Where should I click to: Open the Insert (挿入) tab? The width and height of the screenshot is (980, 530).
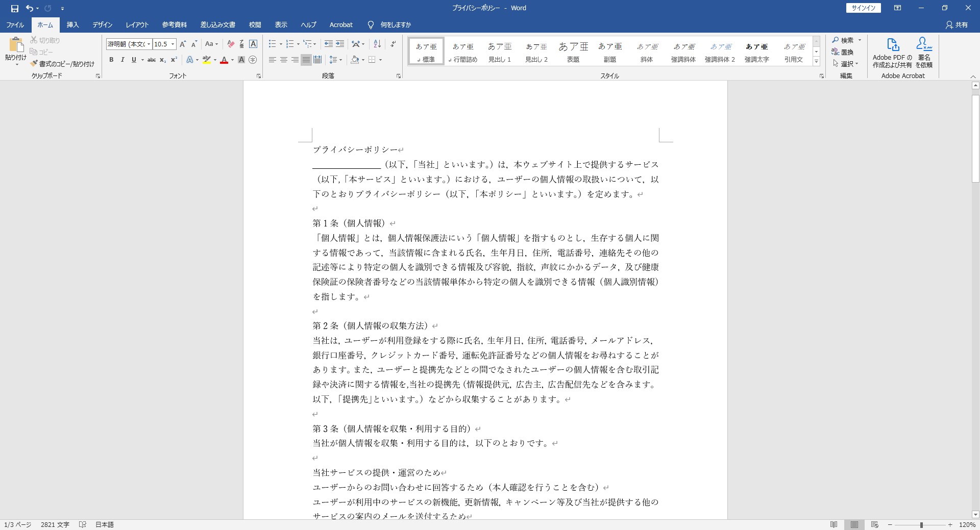(73, 24)
